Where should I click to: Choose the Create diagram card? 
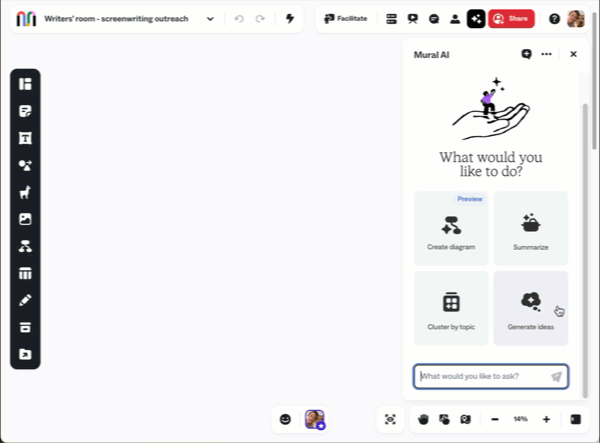click(x=451, y=228)
